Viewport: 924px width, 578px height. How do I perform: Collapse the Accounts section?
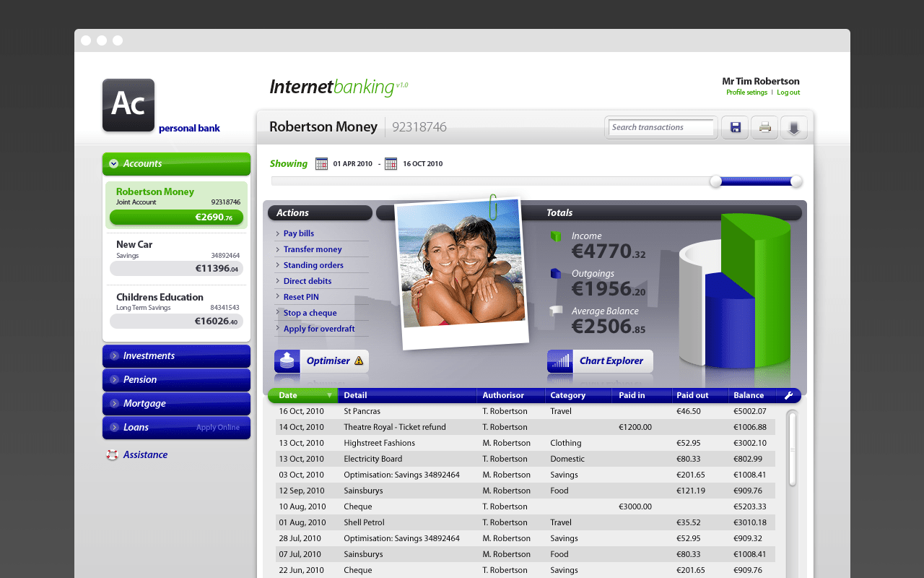coord(114,164)
